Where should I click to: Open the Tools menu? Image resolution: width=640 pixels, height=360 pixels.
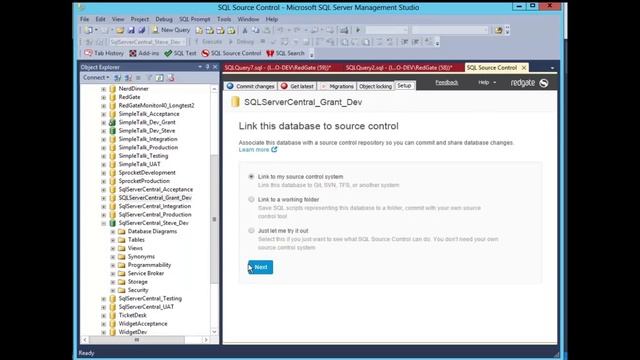[224, 19]
